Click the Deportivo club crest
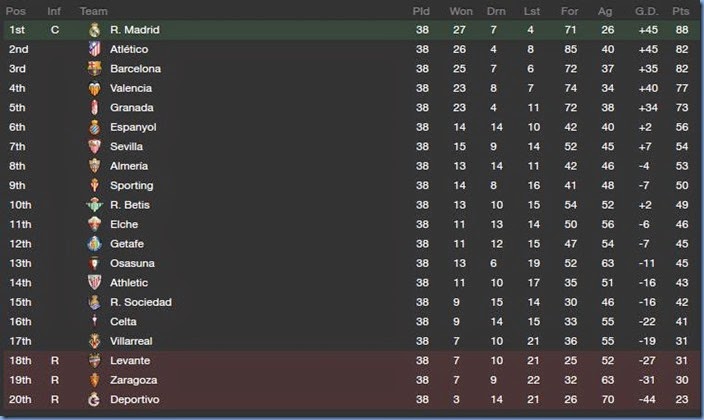Image resolution: width=704 pixels, height=420 pixels. [95, 400]
